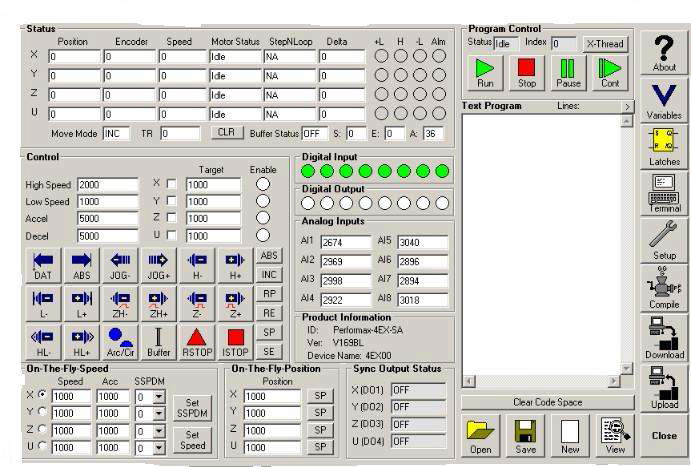Click the ZH- homing button
Image resolution: width=691 pixels, height=467 pixels.
(x=120, y=304)
